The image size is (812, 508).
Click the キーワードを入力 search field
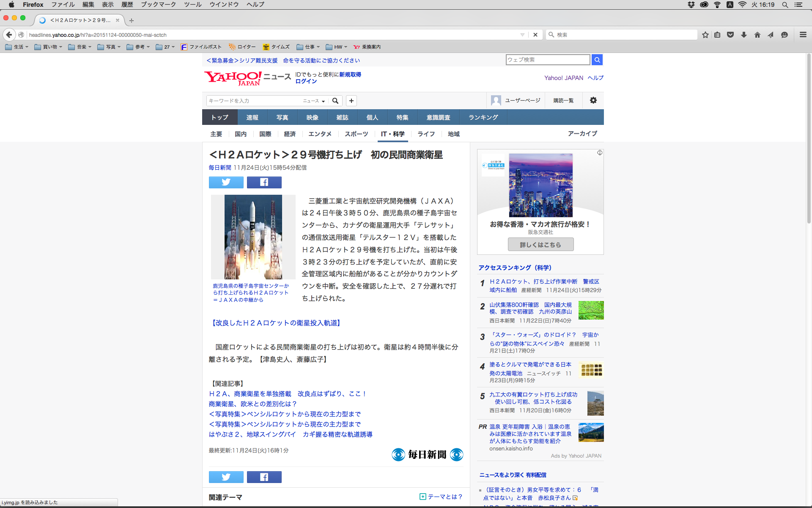click(253, 101)
